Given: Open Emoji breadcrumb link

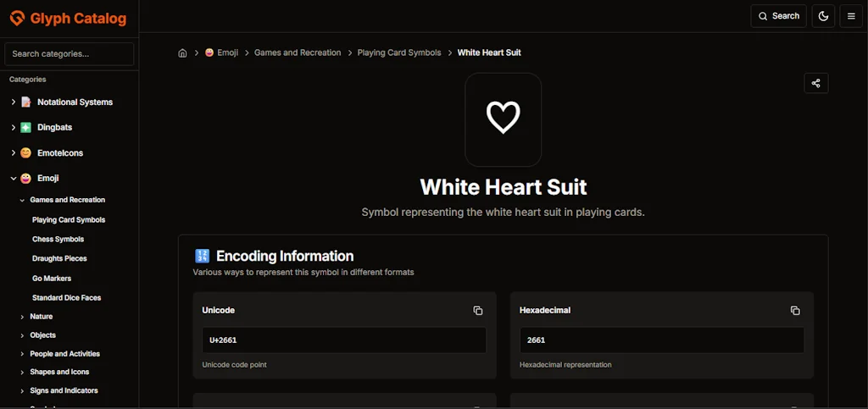Looking at the screenshot, I should [x=227, y=53].
